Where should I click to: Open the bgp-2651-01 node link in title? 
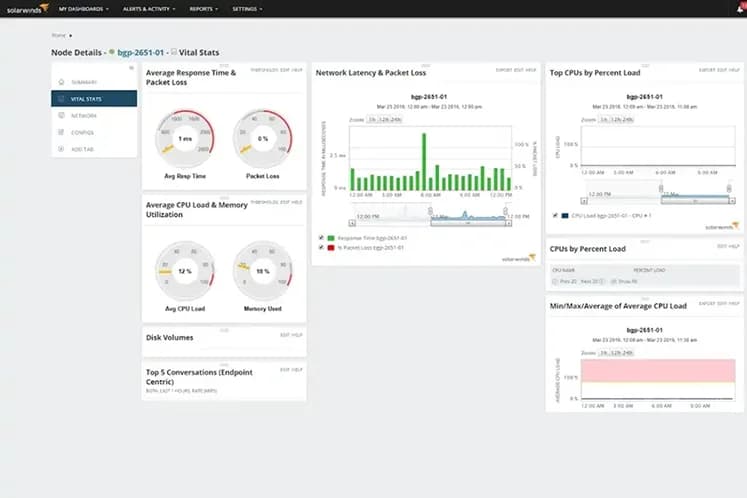point(141,52)
